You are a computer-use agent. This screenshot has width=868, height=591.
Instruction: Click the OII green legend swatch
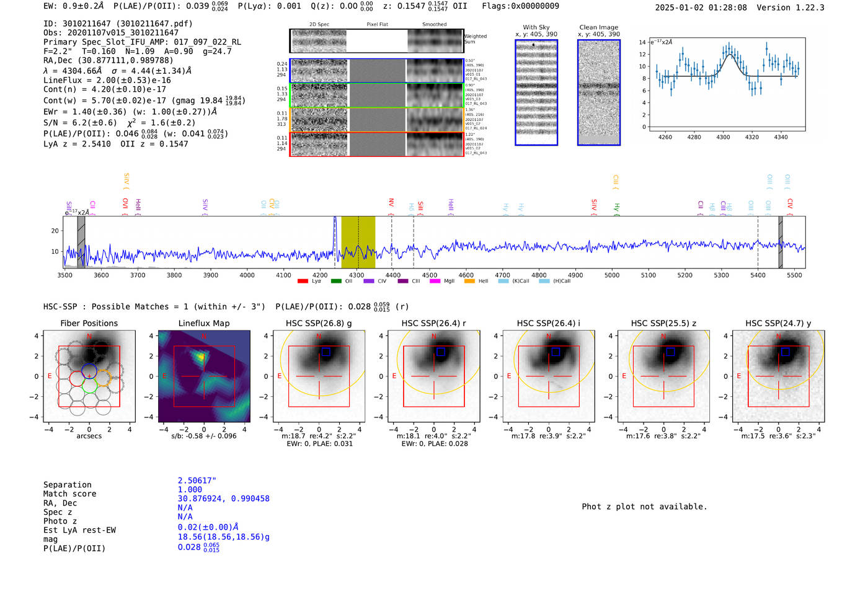pyautogui.click(x=336, y=282)
